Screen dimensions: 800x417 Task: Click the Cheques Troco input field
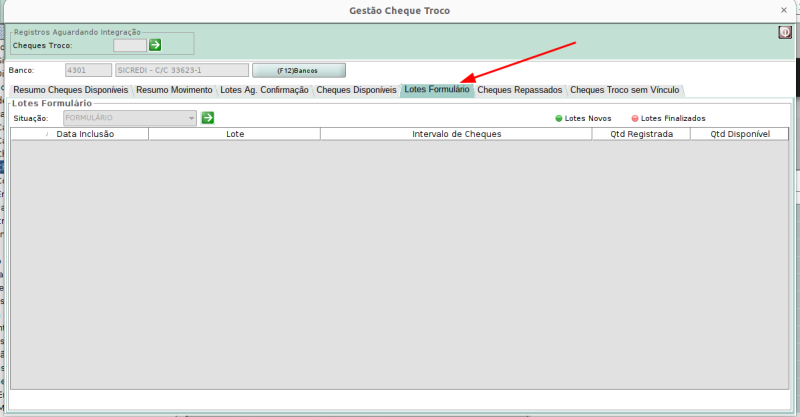click(129, 45)
